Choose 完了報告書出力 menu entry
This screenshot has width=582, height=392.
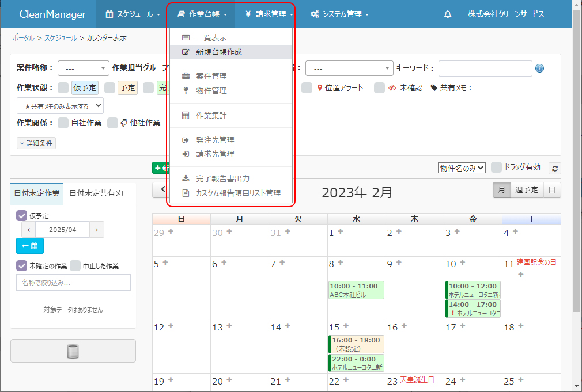click(x=222, y=178)
